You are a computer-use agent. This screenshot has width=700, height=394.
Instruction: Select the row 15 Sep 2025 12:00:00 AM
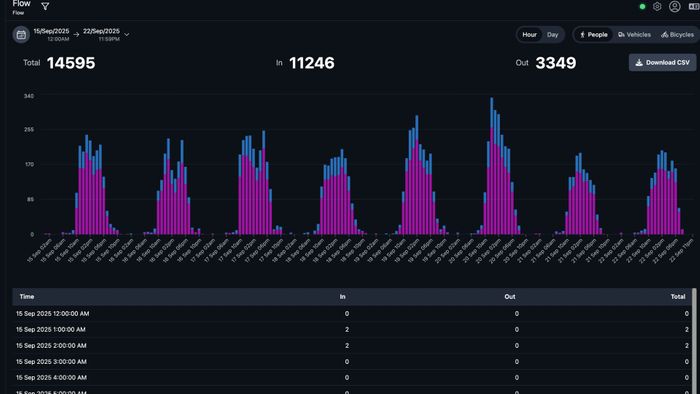(352, 314)
